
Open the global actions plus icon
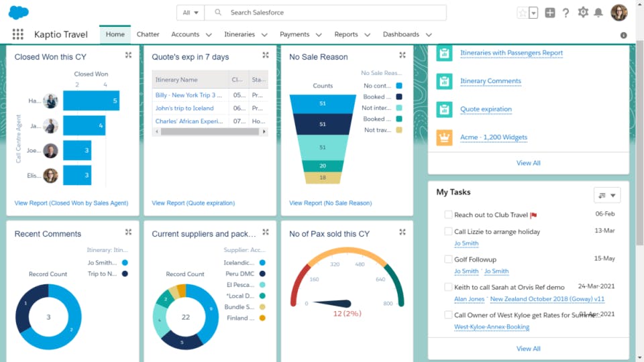click(549, 13)
